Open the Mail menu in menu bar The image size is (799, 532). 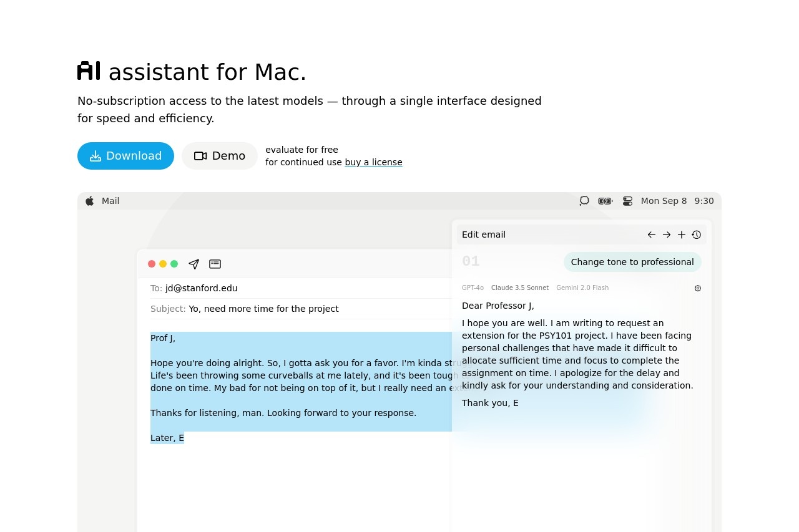110,201
